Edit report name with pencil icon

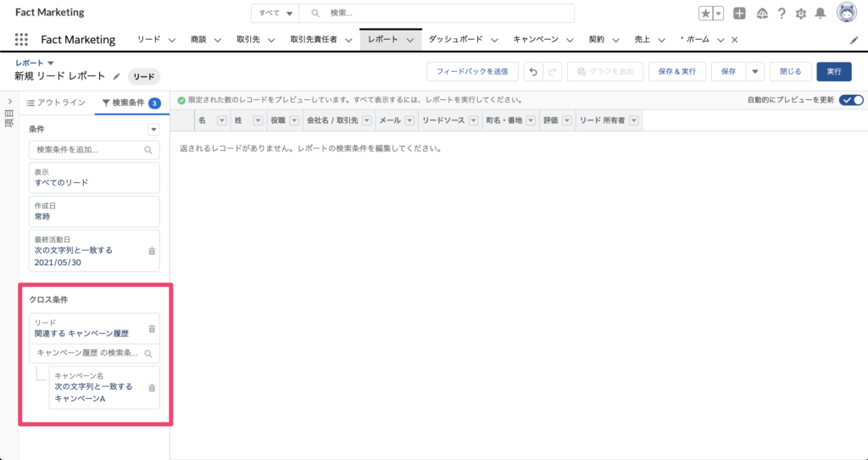pyautogui.click(x=116, y=76)
